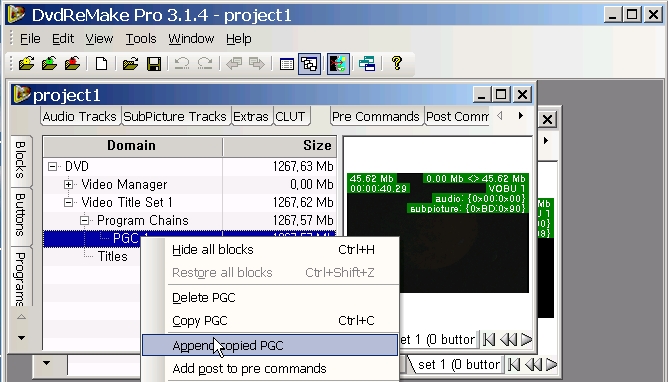Open the Buttons side tab

[21, 215]
